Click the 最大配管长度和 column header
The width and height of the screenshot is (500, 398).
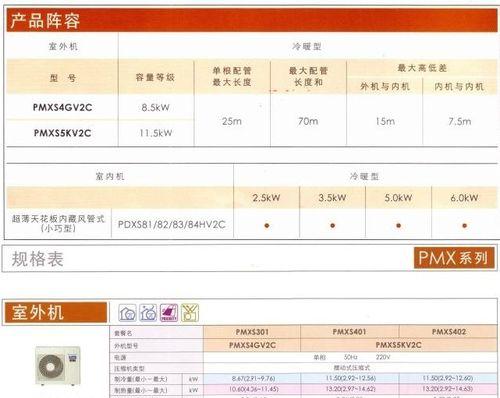point(308,76)
